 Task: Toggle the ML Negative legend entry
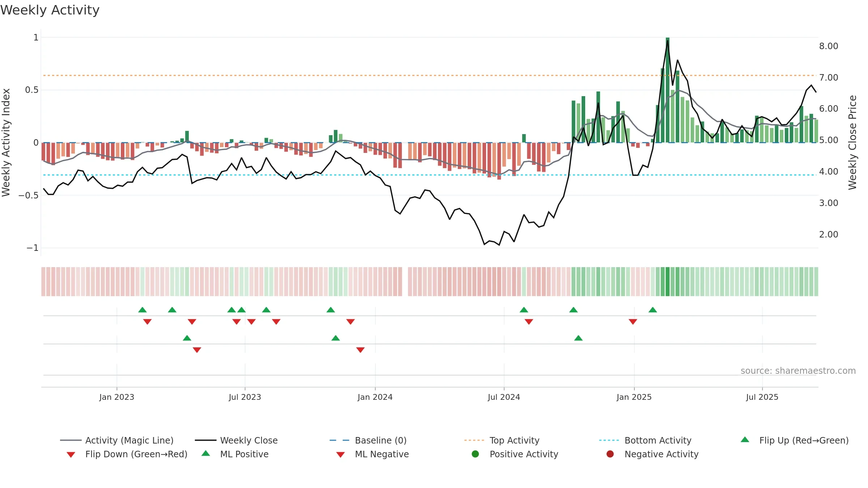tap(372, 454)
